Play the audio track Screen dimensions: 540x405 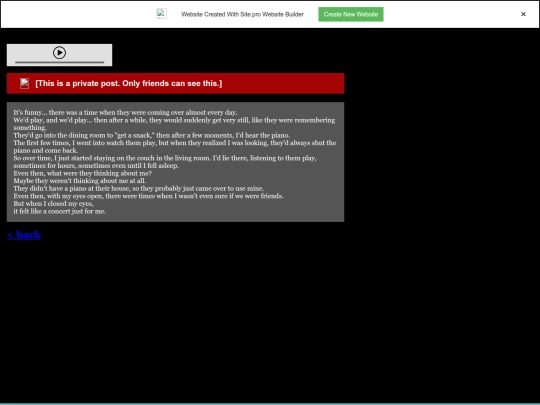click(x=59, y=53)
